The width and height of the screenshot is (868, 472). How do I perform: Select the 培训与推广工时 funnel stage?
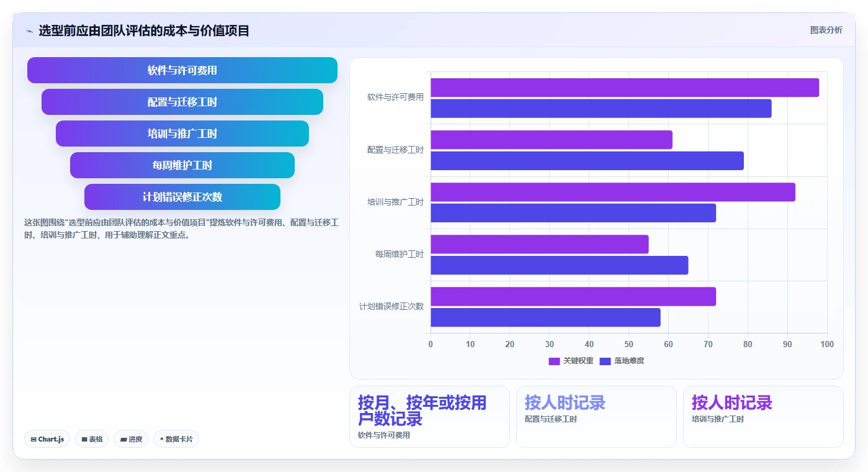pyautogui.click(x=182, y=134)
